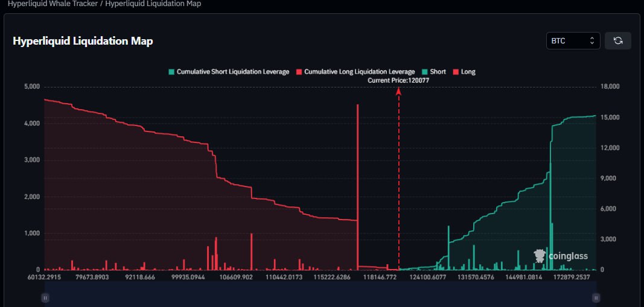The image size is (644, 307).
Task: Click x-axis label 131570.4576
Action: click(x=476, y=277)
